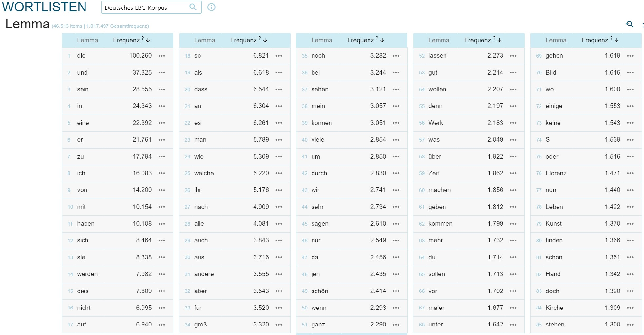Select the lemma 'Hand' row

pos(586,274)
